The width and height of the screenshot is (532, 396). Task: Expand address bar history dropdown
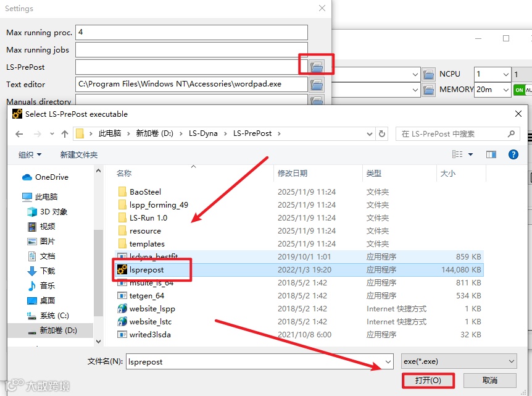click(370, 134)
